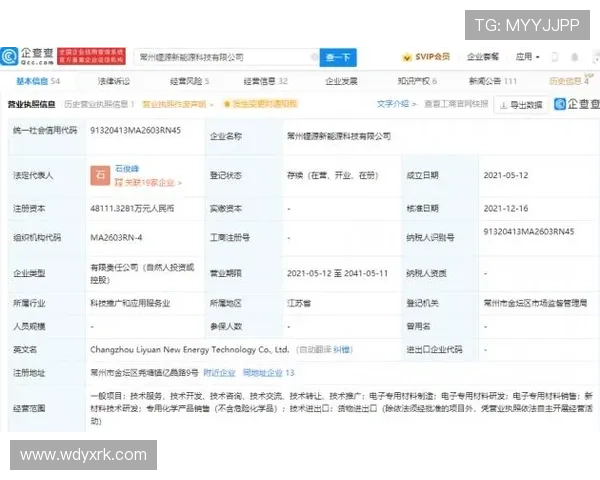Click the taxpayer ID value under 纳税人识别号
The width and height of the screenshot is (600, 480).
tap(529, 232)
